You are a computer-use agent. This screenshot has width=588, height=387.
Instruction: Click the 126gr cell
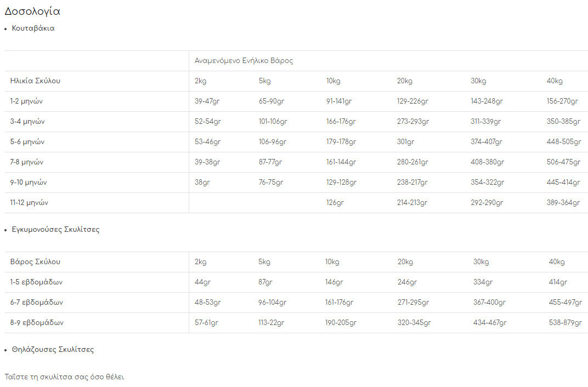click(335, 203)
